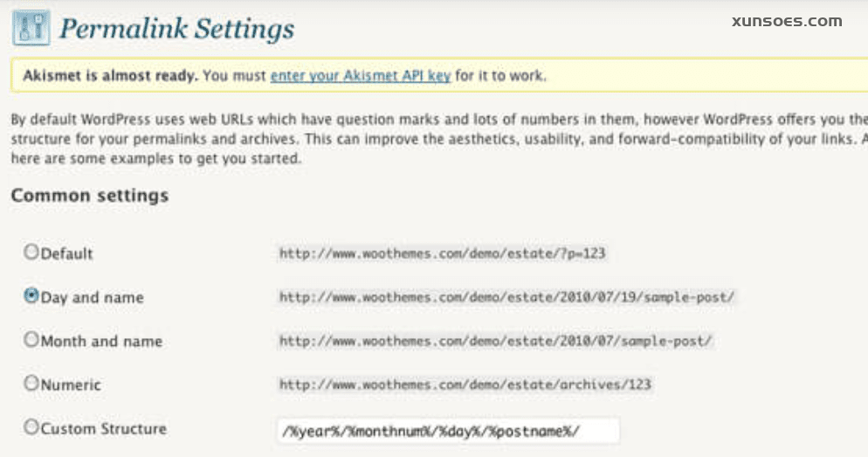Choose the Month and name radio option
This screenshot has width=868, height=457.
31,340
